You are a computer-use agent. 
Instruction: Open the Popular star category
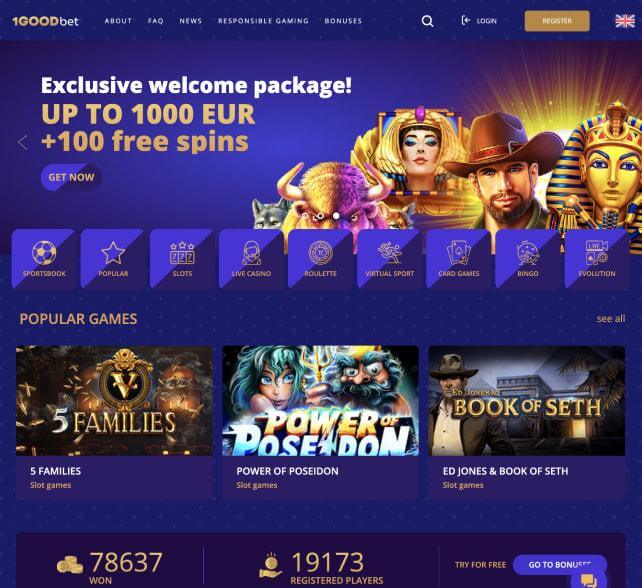click(113, 253)
